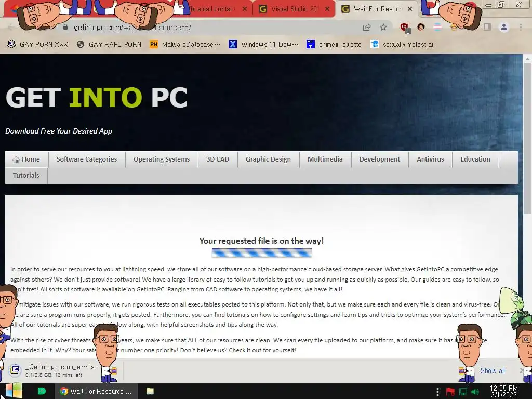Click Show all downloads

click(493, 370)
